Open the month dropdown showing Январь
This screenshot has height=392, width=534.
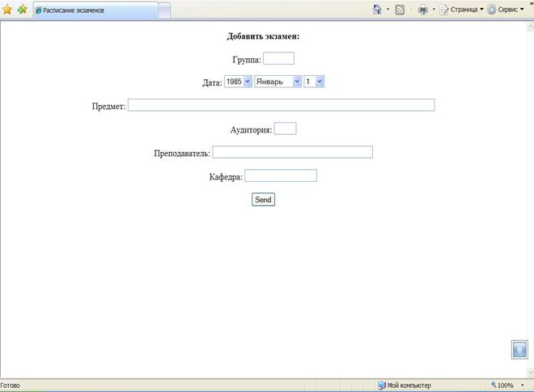(x=278, y=82)
